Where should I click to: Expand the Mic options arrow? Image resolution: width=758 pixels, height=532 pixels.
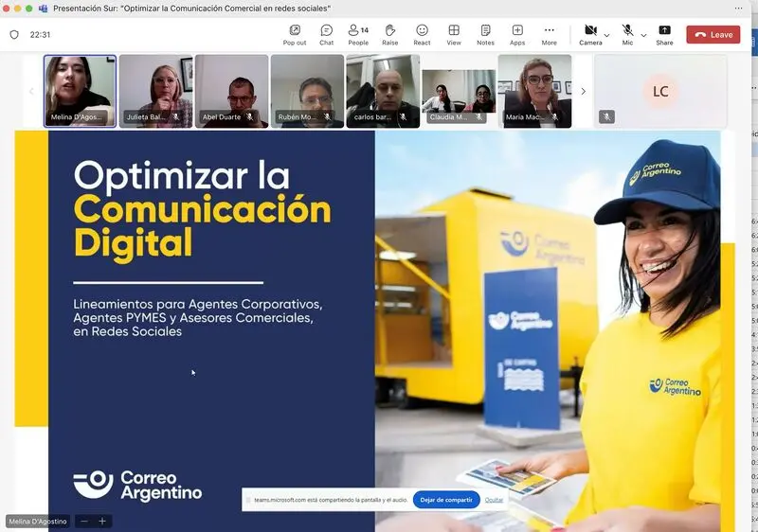coord(643,35)
